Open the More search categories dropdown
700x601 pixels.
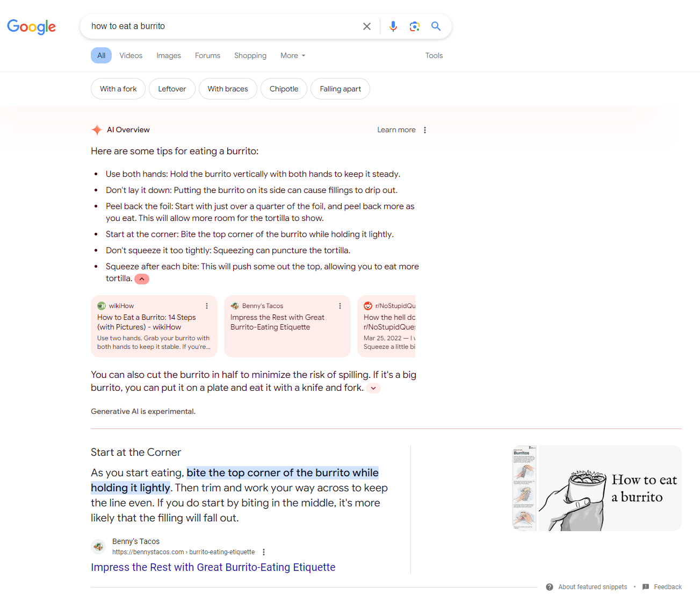293,55
